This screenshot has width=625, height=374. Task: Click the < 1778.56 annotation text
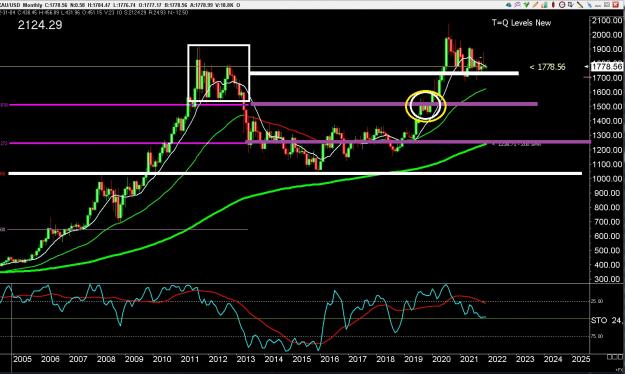547,67
